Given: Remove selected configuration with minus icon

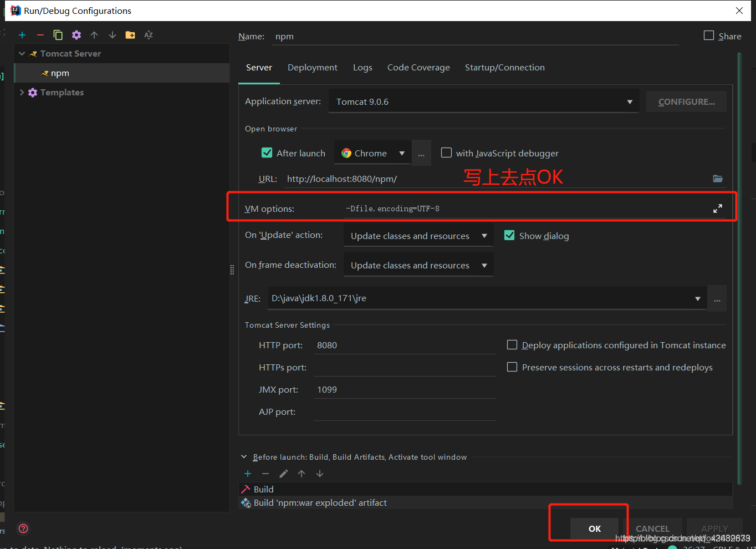Looking at the screenshot, I should coord(40,35).
